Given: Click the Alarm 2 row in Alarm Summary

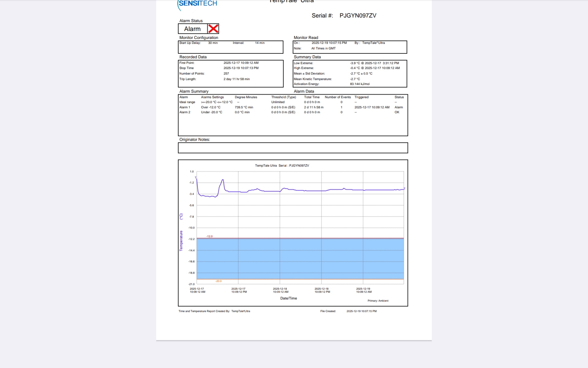Looking at the screenshot, I should tap(185, 112).
